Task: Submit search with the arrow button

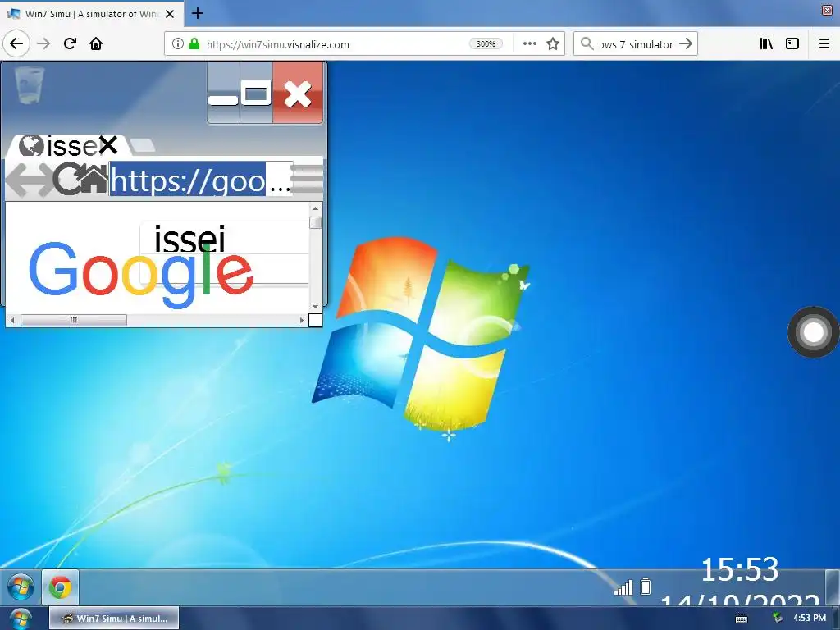Action: tap(686, 44)
